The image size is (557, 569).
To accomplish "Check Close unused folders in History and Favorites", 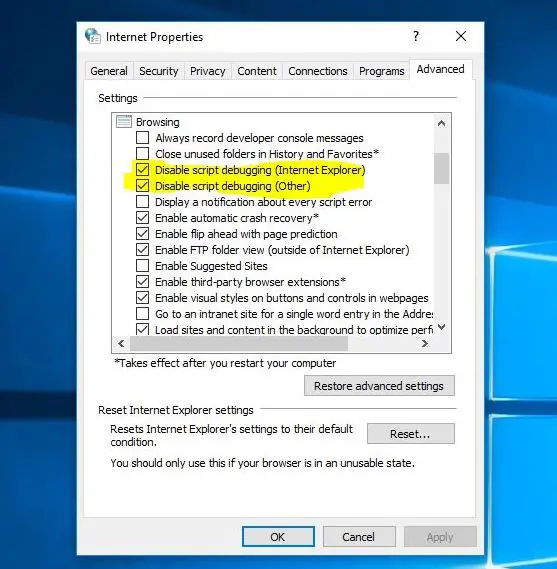I will click(142, 154).
